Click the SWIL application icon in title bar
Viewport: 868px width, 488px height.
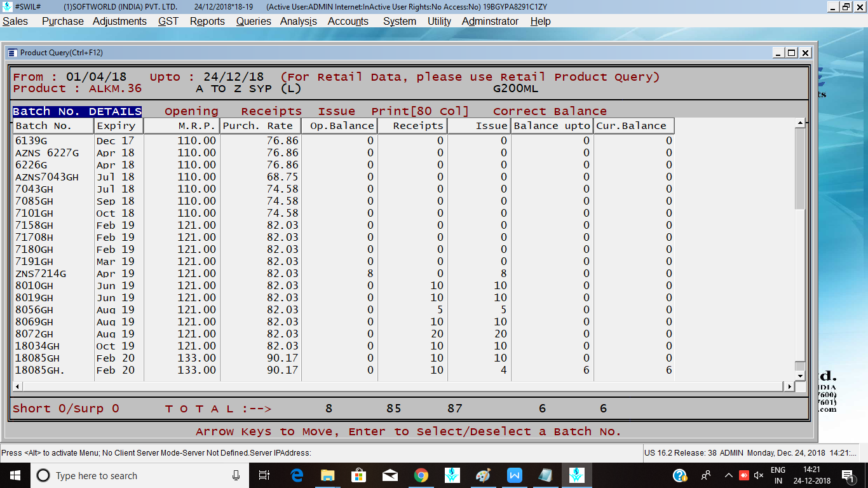(6, 6)
